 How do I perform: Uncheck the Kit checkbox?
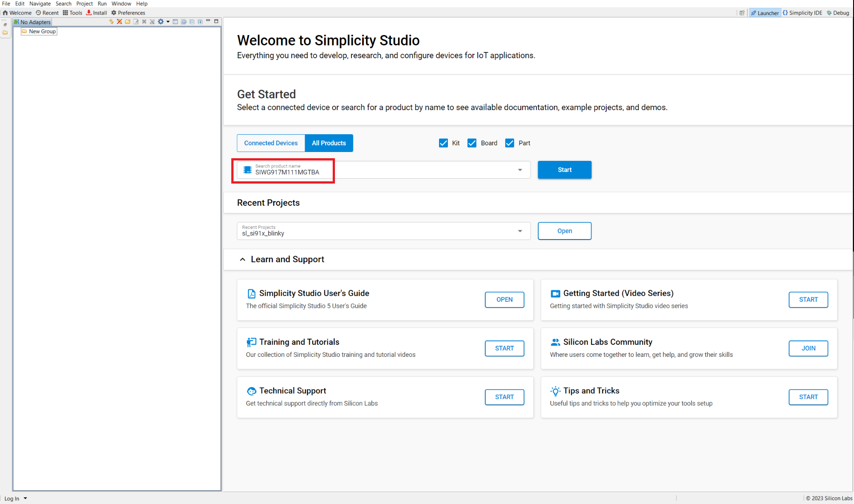click(x=443, y=143)
